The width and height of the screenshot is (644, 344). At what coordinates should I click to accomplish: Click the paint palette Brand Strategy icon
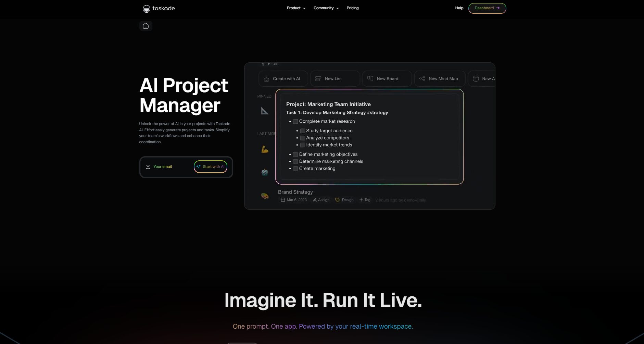(265, 196)
